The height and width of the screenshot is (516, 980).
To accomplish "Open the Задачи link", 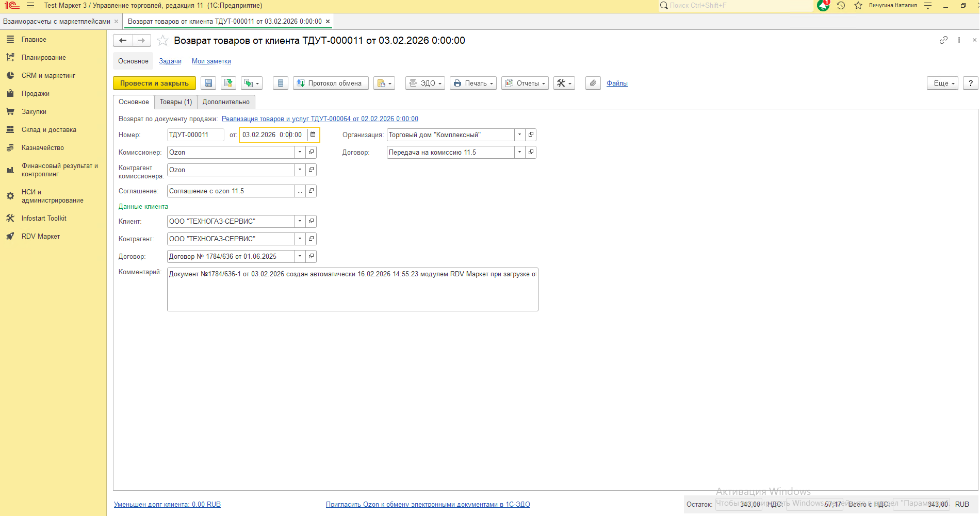I will click(170, 61).
